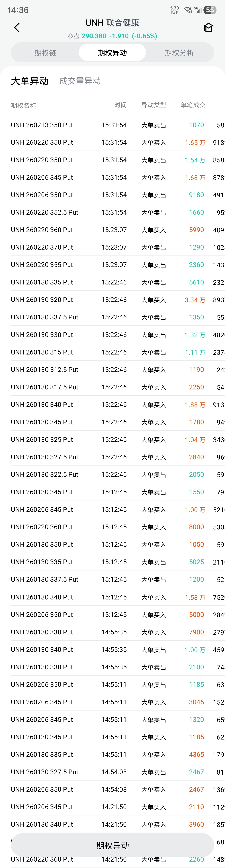Open UNH 260220 352.5 Put row
This screenshot has width=225, height=868.
coord(44,213)
